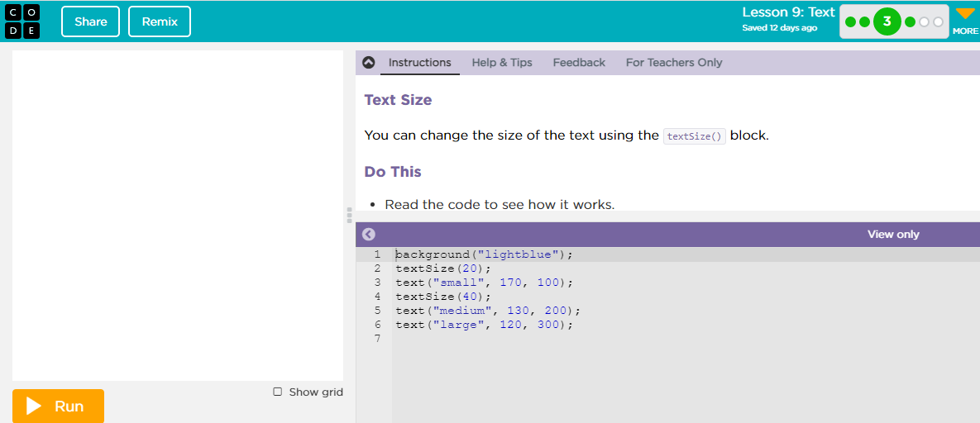
Task: Select the current level 3 bubble
Action: pos(887,21)
